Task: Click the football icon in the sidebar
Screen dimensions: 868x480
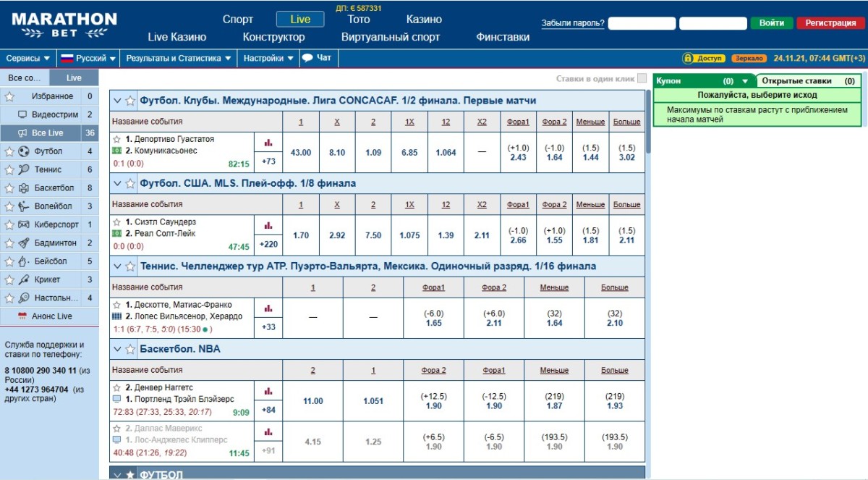Action: click(24, 151)
